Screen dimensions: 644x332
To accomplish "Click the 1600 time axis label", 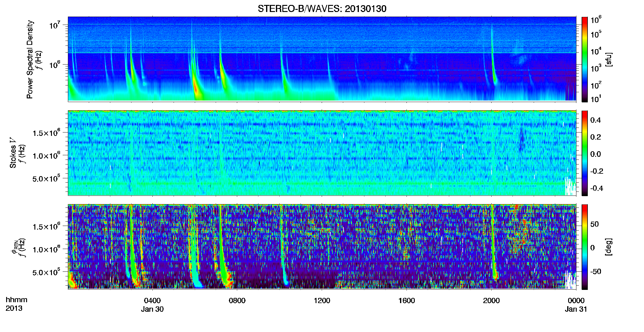I will pos(406,300).
